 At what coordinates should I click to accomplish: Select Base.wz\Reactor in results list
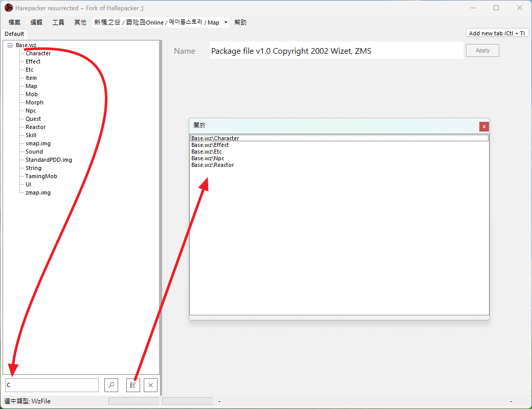coord(212,165)
